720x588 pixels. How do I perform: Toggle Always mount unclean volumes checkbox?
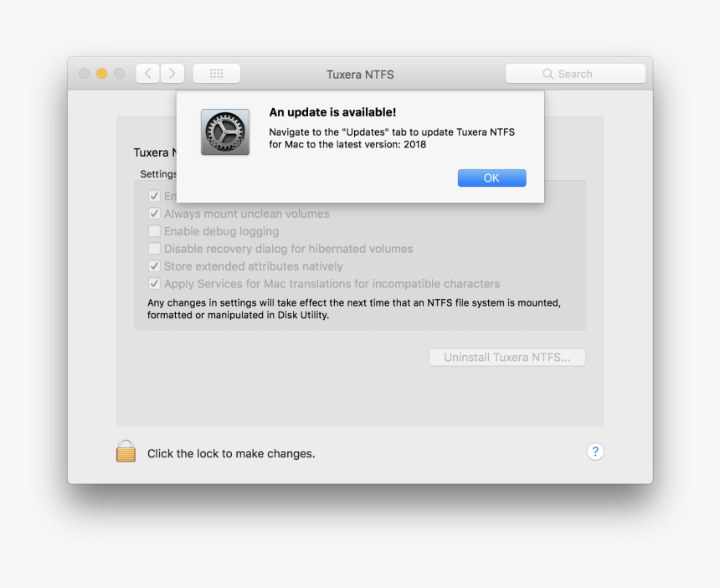click(x=154, y=214)
